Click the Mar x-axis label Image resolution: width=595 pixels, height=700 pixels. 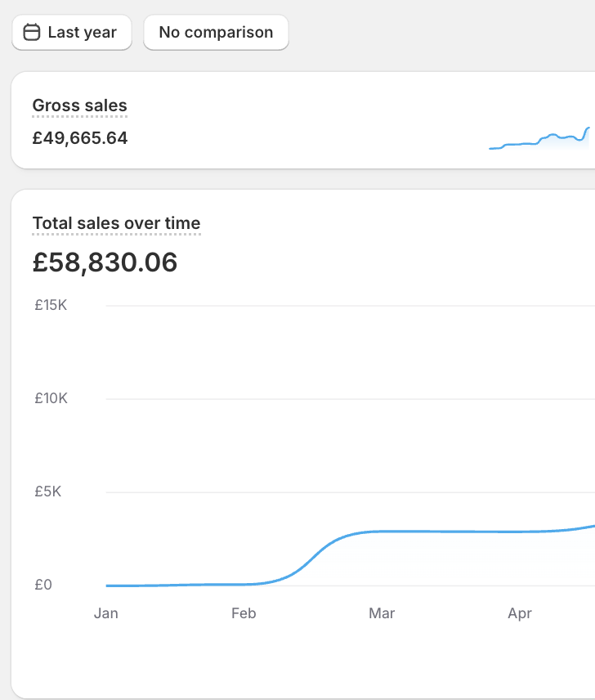tap(382, 613)
